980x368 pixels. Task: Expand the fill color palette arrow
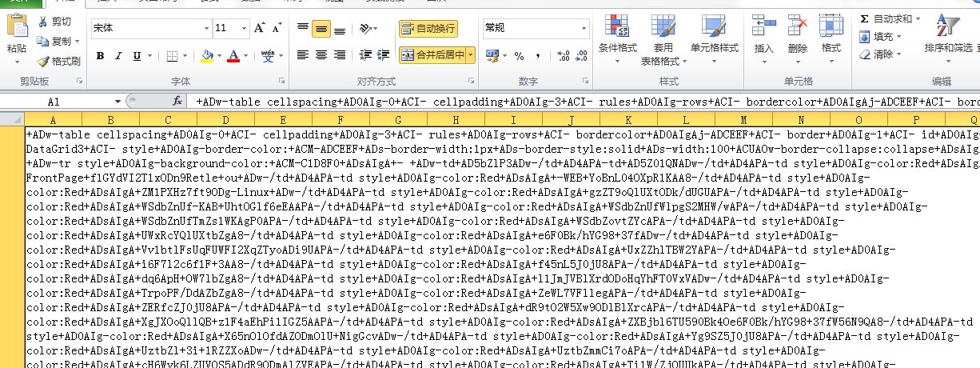(220, 55)
